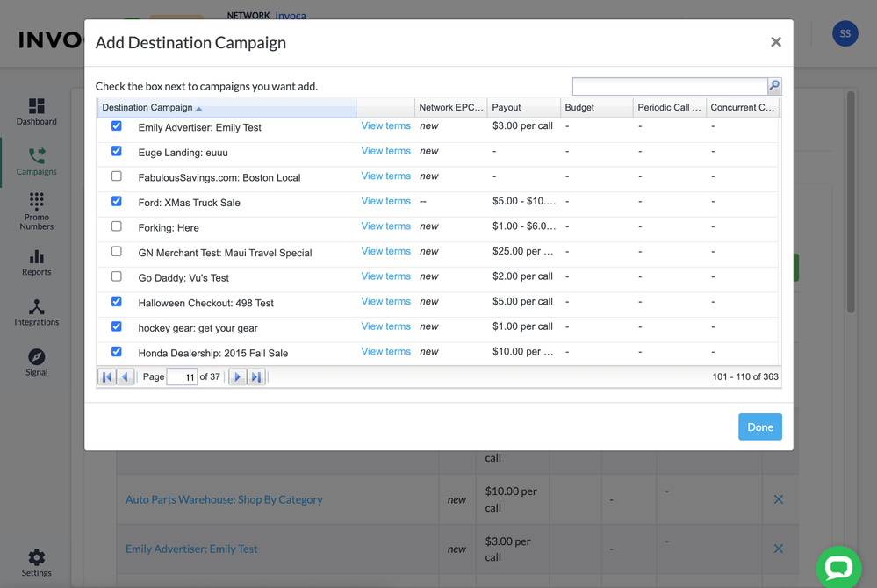Remove Auto Parts Warehouse campaign row
The width and height of the screenshot is (877, 588).
point(778,499)
